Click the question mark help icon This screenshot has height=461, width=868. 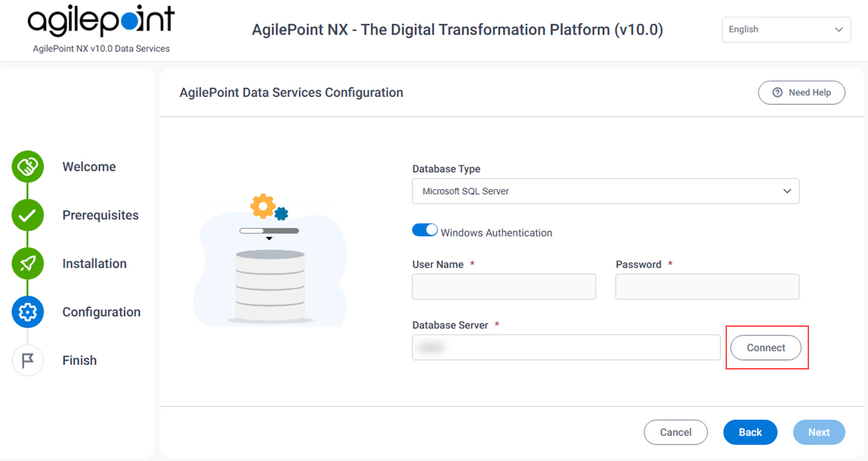(x=778, y=93)
